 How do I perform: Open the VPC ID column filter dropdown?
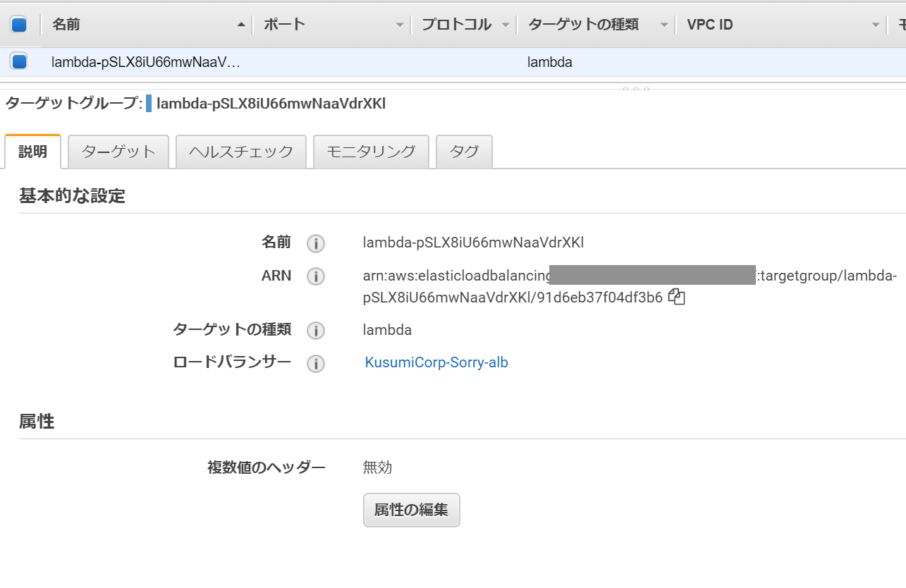click(x=876, y=23)
